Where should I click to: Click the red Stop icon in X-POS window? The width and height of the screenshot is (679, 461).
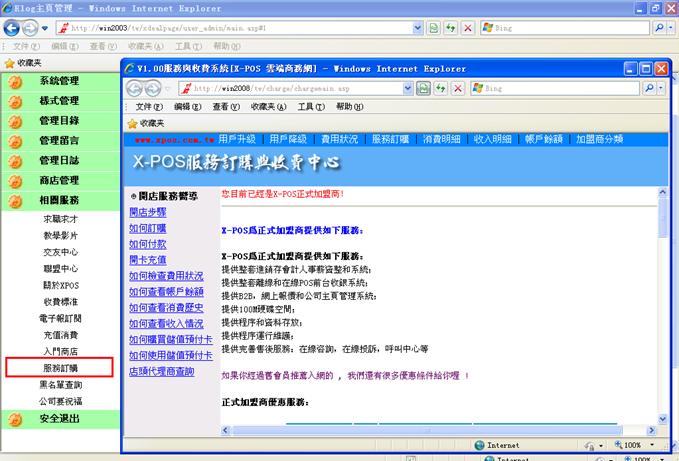(457, 88)
